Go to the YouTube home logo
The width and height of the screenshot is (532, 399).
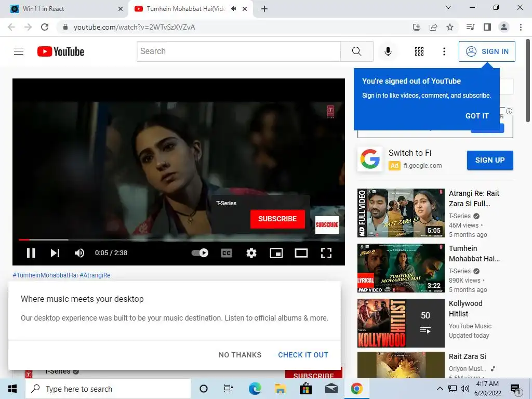click(x=61, y=51)
